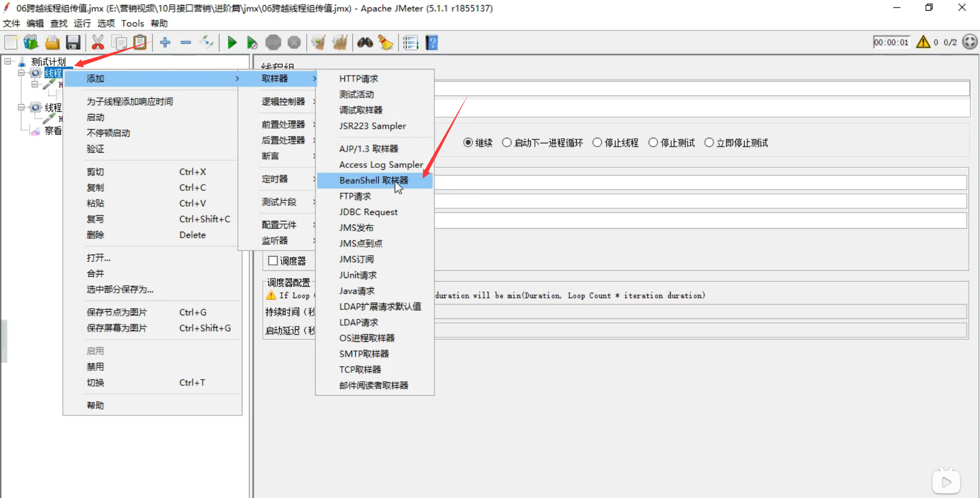The width and height of the screenshot is (980, 498).
Task: Open the 运行 menu
Action: (x=82, y=23)
